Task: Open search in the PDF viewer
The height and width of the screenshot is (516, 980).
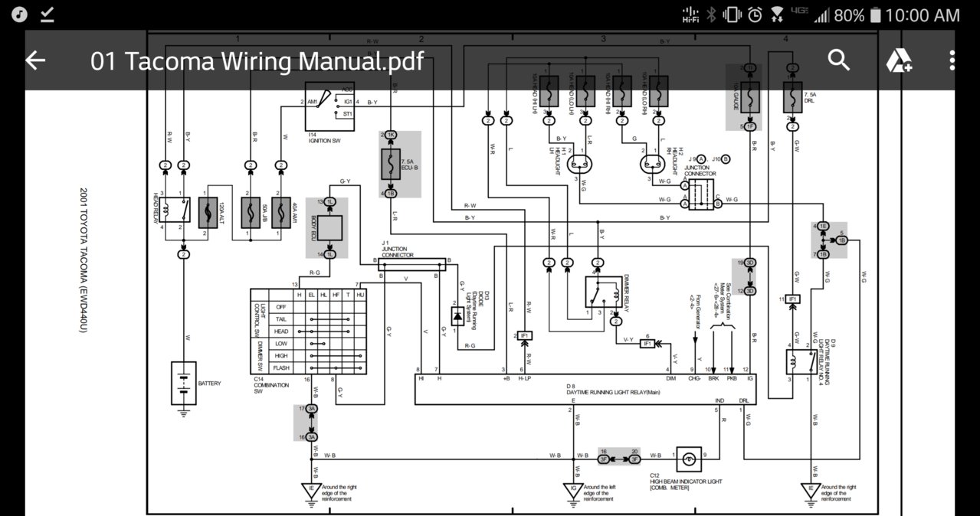Action: pos(839,60)
